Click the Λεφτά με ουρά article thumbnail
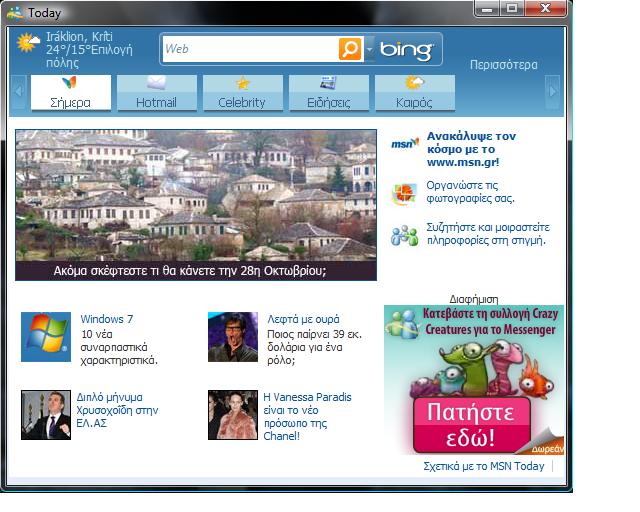This screenshot has height=512, width=640. click(233, 337)
